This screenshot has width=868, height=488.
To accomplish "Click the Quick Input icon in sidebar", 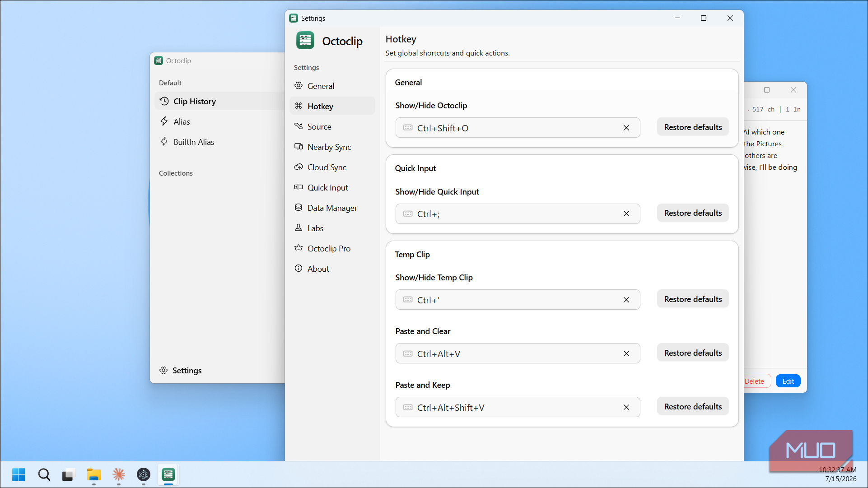I will click(x=299, y=187).
